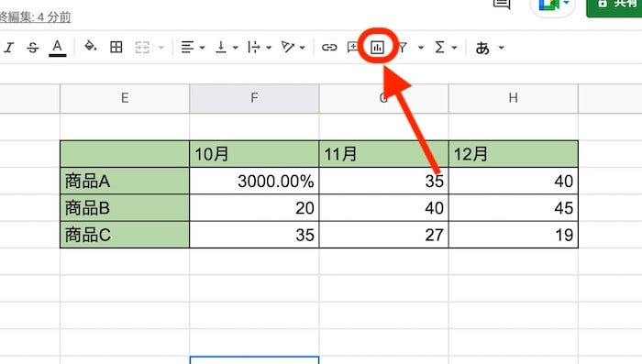Select column E header
642x364 pixels.
click(125, 98)
